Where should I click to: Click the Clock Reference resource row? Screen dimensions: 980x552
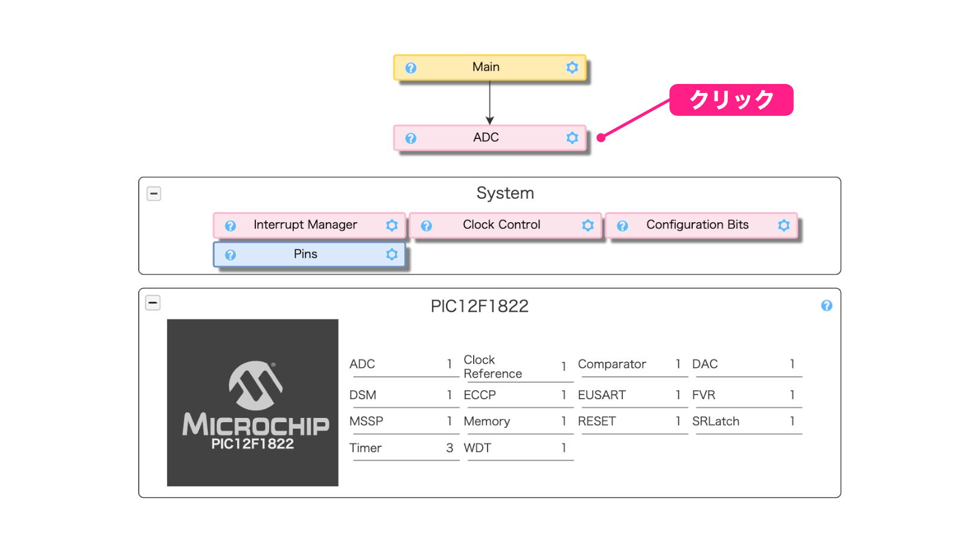coord(518,367)
